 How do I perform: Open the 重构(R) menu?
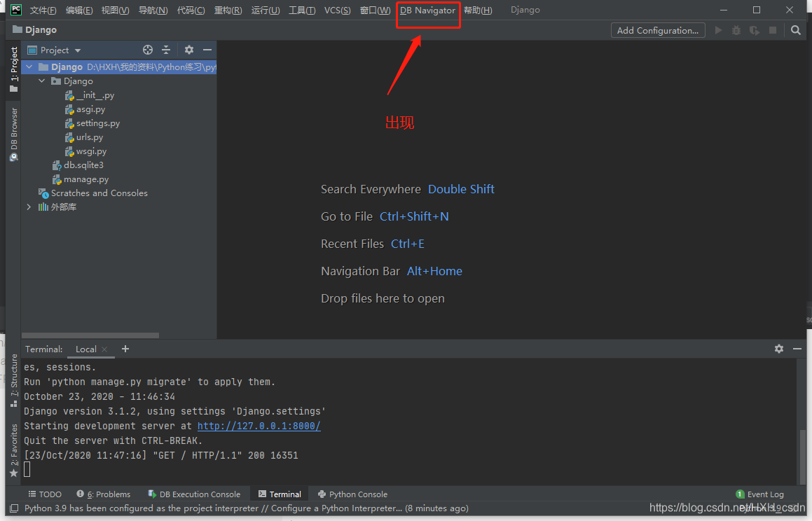(x=228, y=11)
